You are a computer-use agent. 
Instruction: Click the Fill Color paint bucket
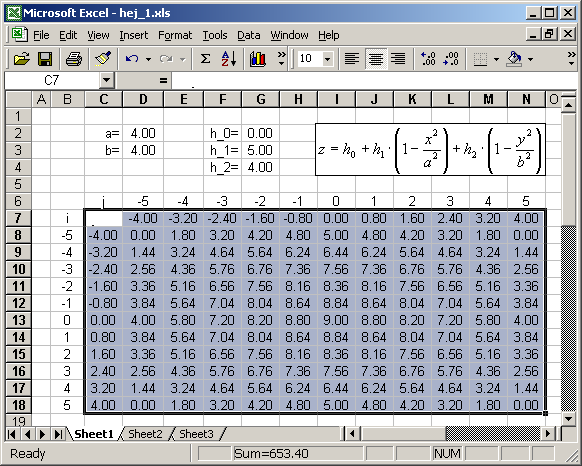pyautogui.click(x=514, y=59)
